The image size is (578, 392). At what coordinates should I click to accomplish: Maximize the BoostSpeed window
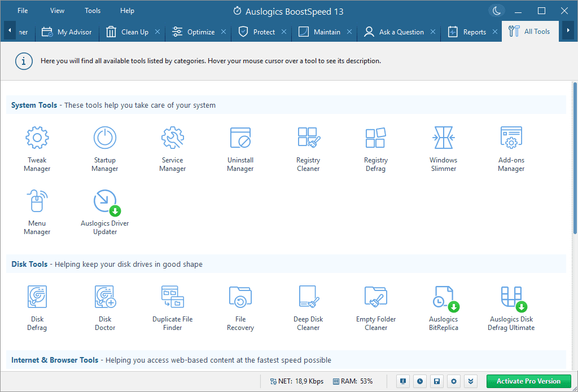tap(541, 11)
